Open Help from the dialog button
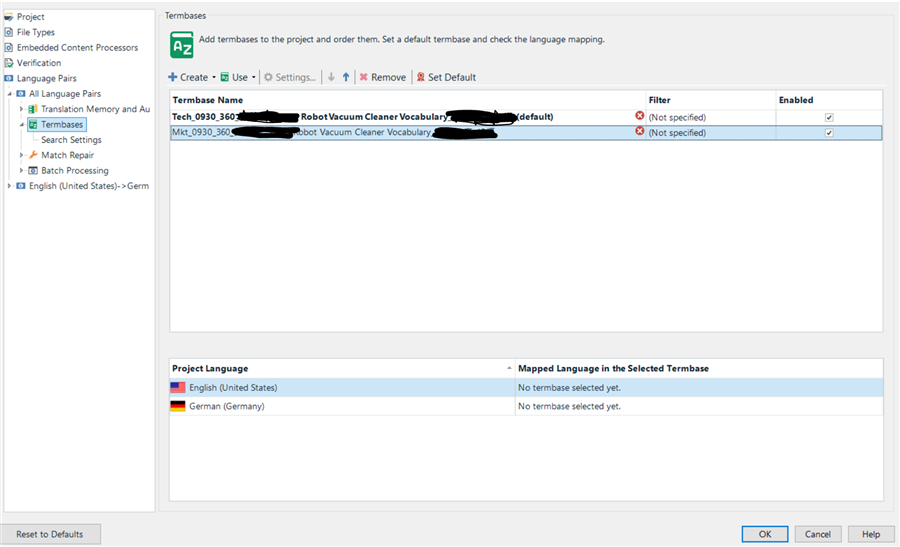 pos(871,534)
